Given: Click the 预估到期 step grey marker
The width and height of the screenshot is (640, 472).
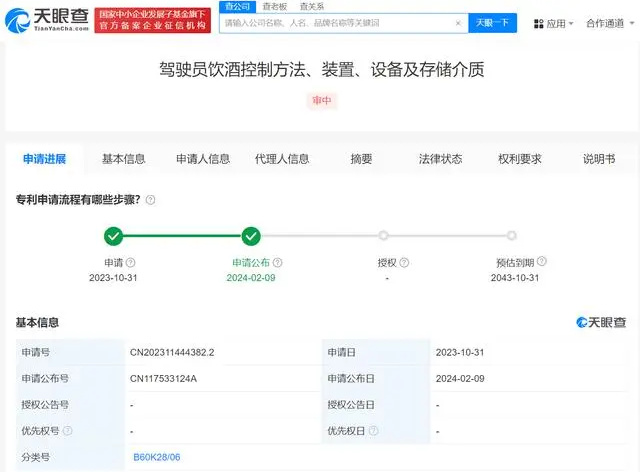Looking at the screenshot, I should [511, 236].
